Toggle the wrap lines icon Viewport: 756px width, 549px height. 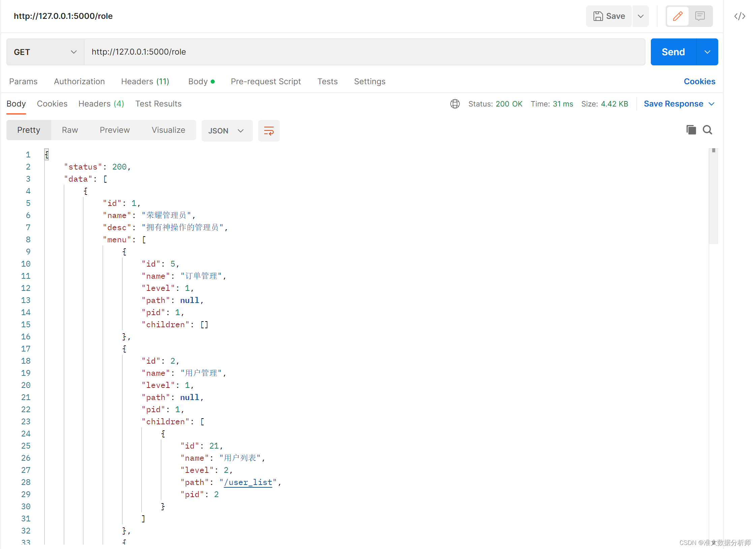tap(269, 131)
